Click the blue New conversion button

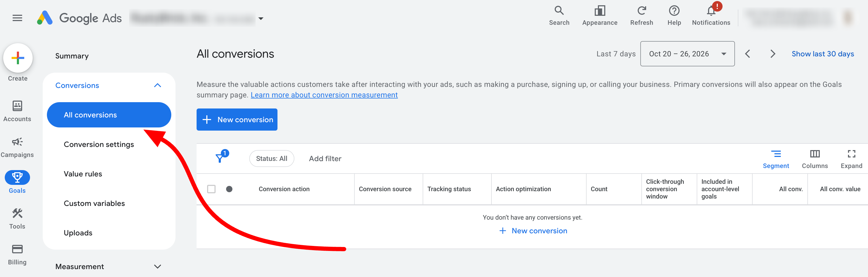pyautogui.click(x=237, y=120)
